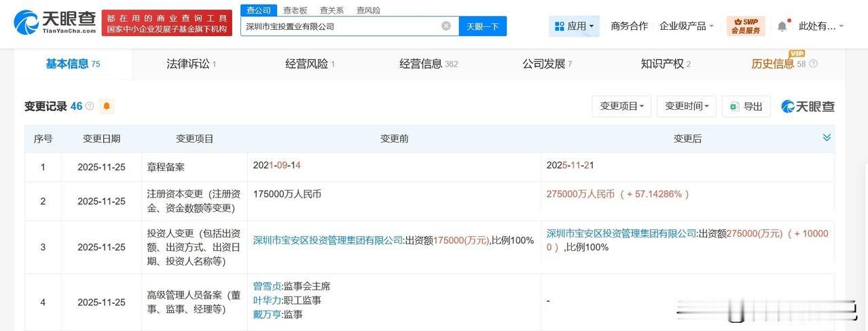This screenshot has width=868, height=331.
Task: Open the 知识产权 tab
Action: [x=665, y=64]
